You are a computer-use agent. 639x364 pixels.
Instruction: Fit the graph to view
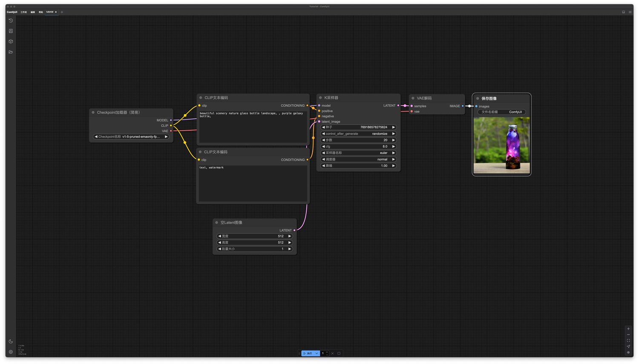coord(628,341)
